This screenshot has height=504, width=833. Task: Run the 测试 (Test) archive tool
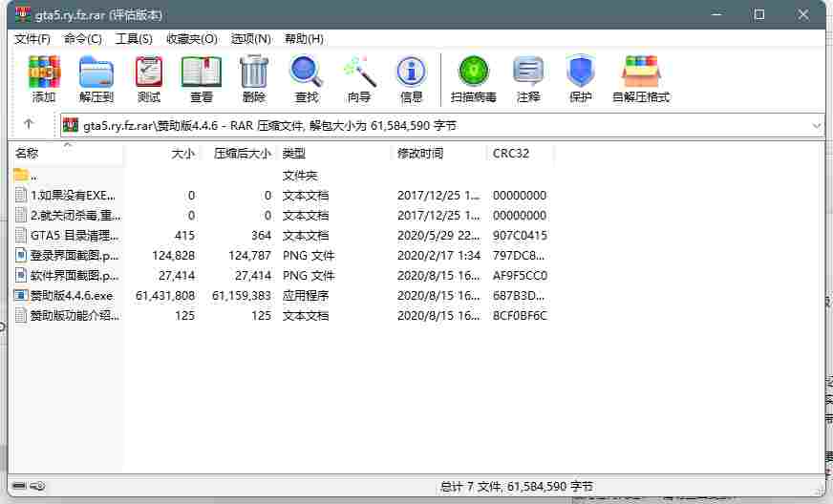click(149, 73)
